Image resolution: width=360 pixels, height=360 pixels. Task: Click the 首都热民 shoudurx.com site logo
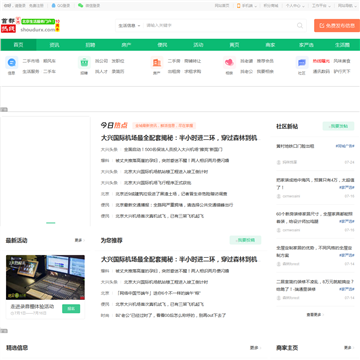(x=30, y=25)
